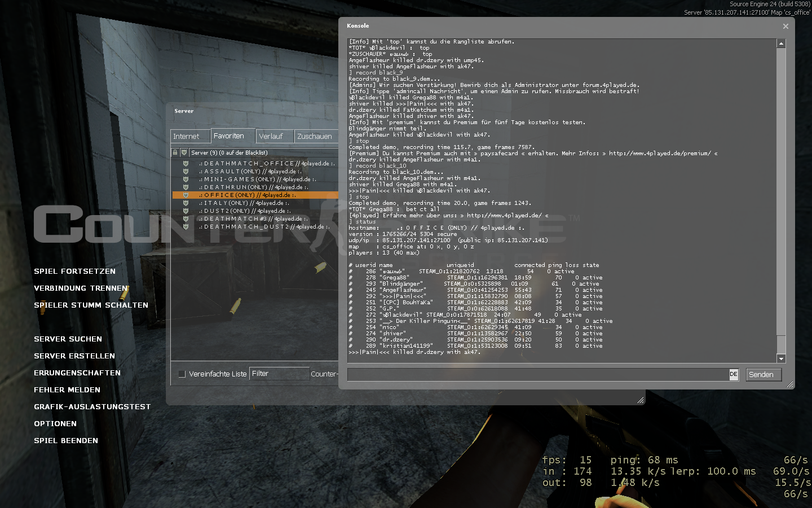
Task: Click shield icon of DEATHMATCH_DUST2 row
Action: (186, 227)
